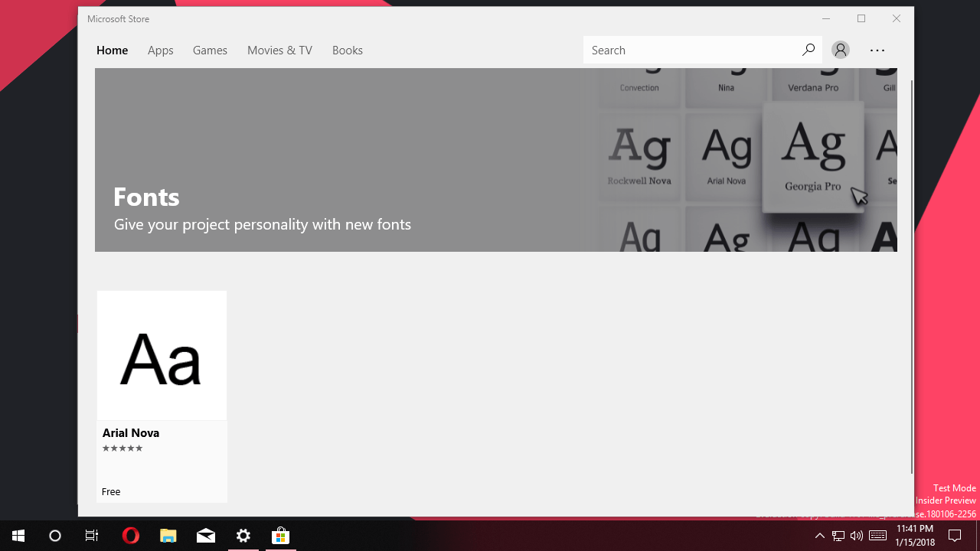The width and height of the screenshot is (980, 551).
Task: Open the speaker volume control in the tray
Action: coord(857,536)
